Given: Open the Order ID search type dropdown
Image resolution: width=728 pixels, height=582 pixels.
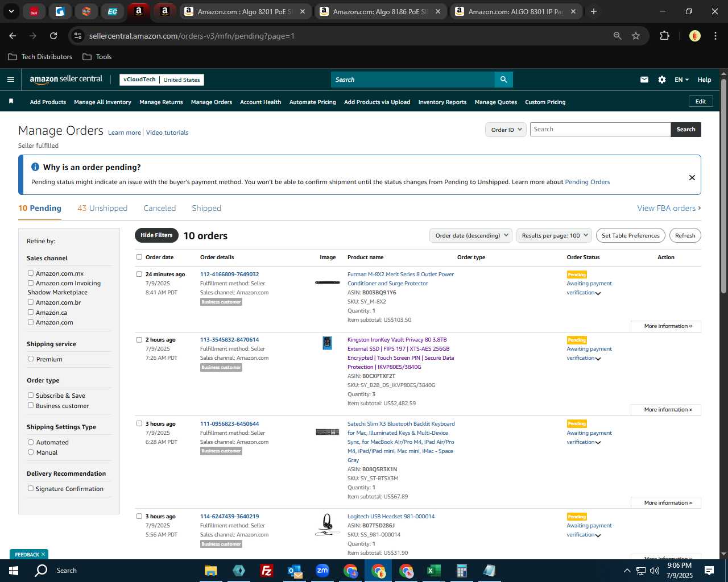Looking at the screenshot, I should [x=506, y=130].
